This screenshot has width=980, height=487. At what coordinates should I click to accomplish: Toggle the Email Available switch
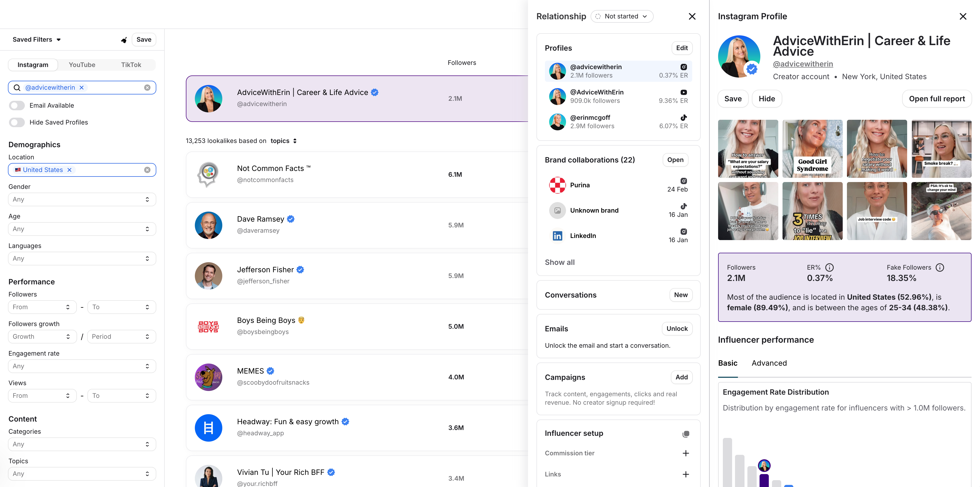(17, 106)
